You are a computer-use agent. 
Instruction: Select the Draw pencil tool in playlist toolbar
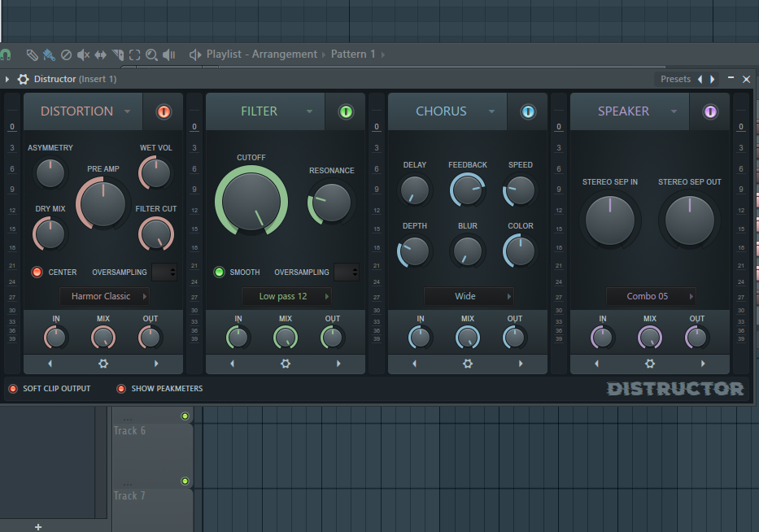pos(32,55)
